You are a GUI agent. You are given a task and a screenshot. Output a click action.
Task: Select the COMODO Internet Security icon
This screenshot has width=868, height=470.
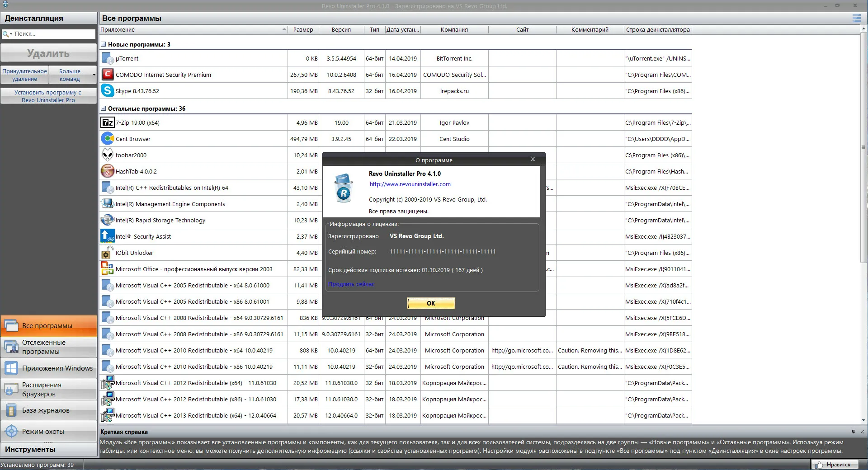107,75
